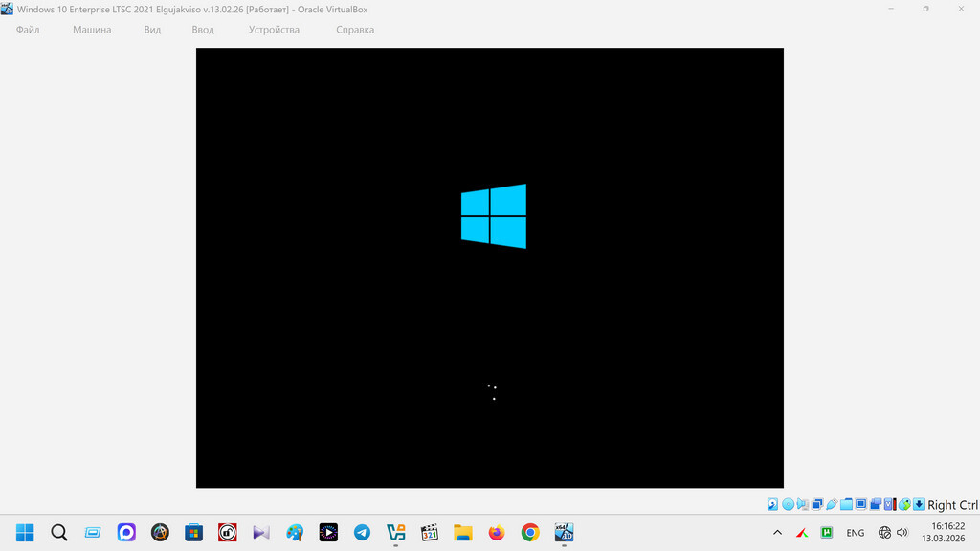Open Microsoft Store from taskbar
The width and height of the screenshot is (980, 551).
point(193,532)
